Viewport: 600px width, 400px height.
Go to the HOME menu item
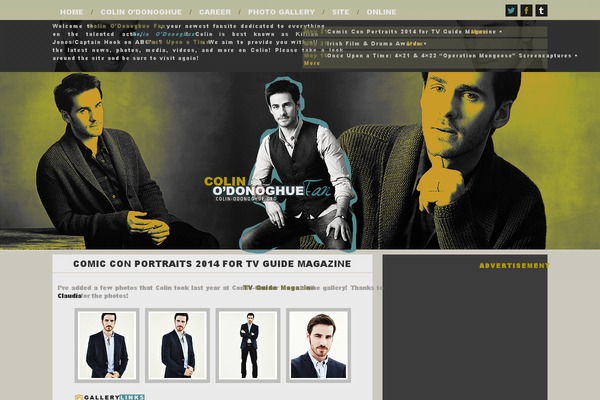[72, 12]
